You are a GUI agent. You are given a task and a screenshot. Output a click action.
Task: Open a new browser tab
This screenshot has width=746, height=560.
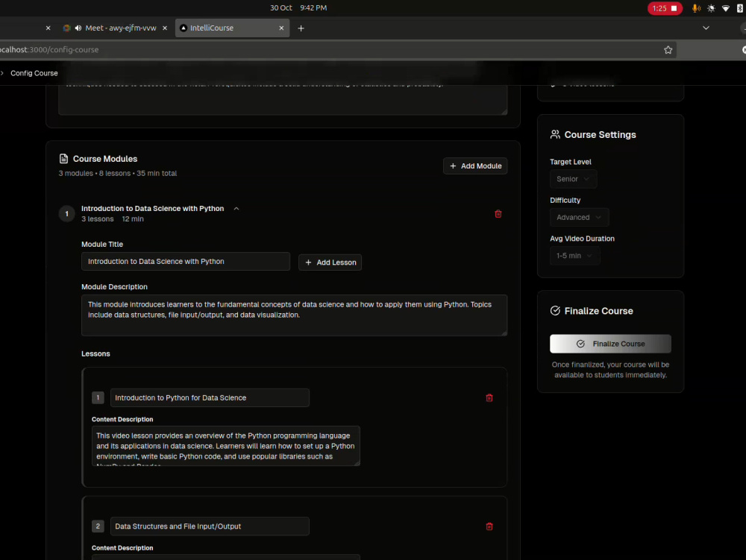tap(301, 28)
